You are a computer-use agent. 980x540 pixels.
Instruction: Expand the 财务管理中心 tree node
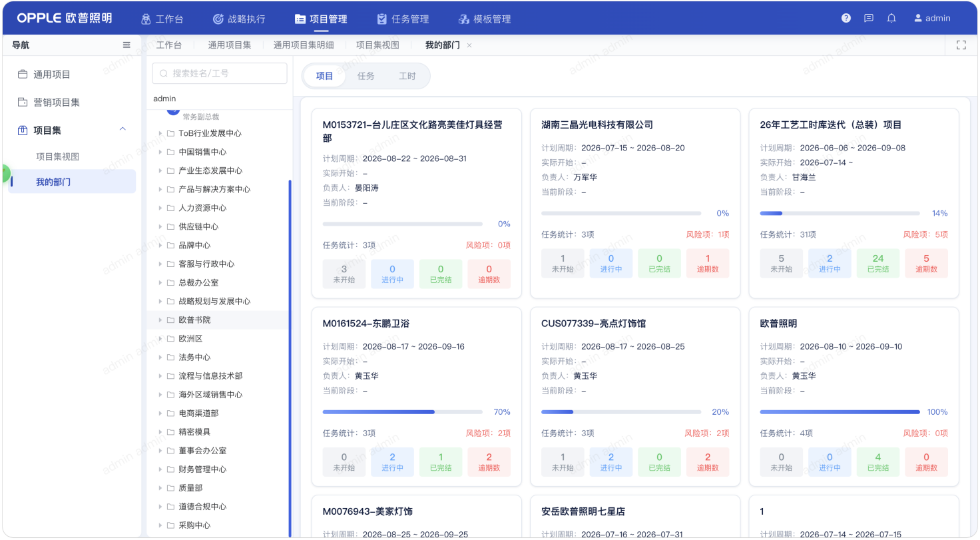pos(160,469)
